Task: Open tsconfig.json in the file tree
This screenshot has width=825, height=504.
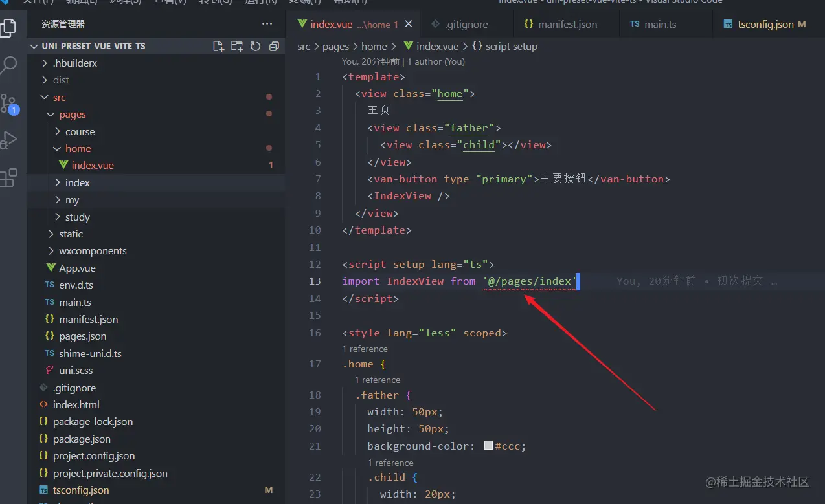Action: tap(155, 490)
